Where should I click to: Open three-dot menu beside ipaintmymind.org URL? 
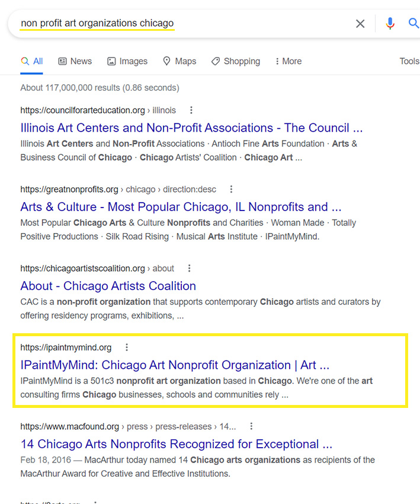coord(126,347)
